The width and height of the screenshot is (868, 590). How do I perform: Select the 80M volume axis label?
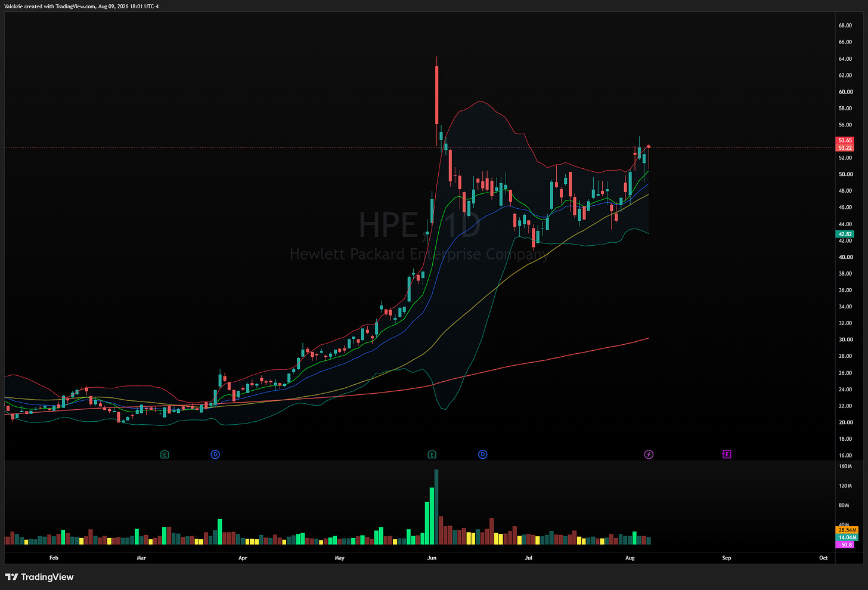844,505
